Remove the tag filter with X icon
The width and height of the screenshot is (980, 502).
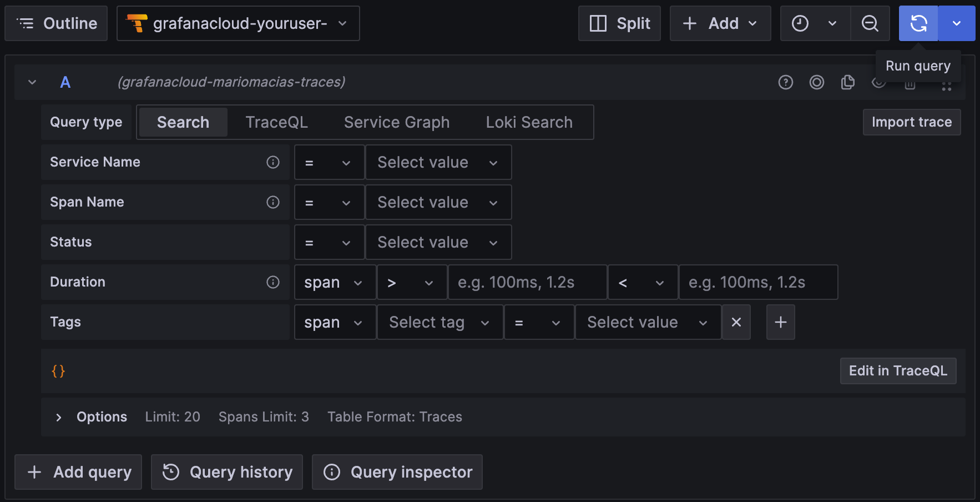point(736,322)
